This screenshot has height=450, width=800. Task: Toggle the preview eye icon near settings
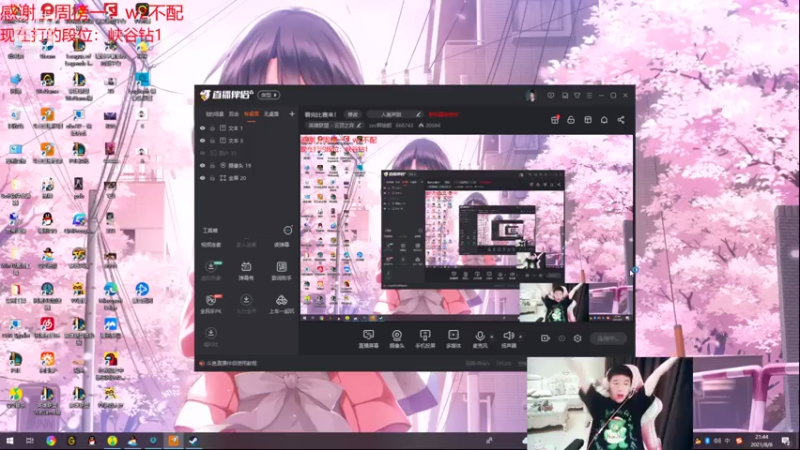pyautogui.click(x=561, y=338)
